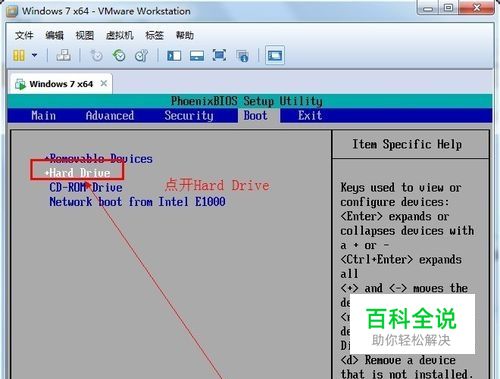Image resolution: width=500 pixels, height=379 pixels.
Task: Open the 虚拟机 menu
Action: pyautogui.click(x=119, y=35)
